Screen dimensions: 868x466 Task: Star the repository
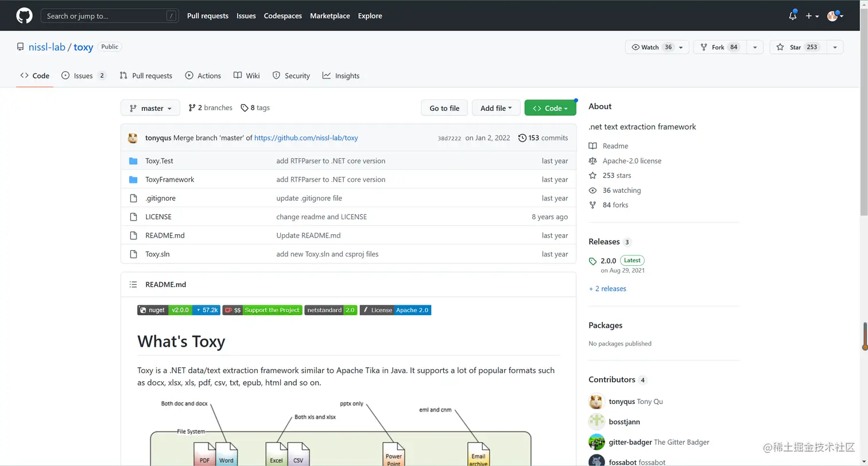click(797, 47)
